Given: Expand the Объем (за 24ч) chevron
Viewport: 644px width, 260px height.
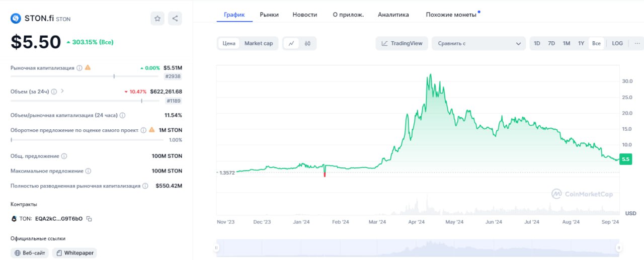Looking at the screenshot, I should point(62,91).
